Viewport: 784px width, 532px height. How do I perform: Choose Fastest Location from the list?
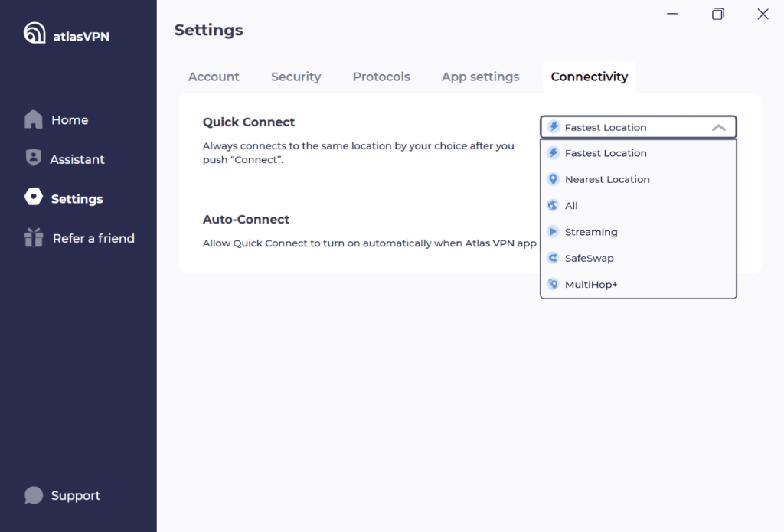coord(639,153)
